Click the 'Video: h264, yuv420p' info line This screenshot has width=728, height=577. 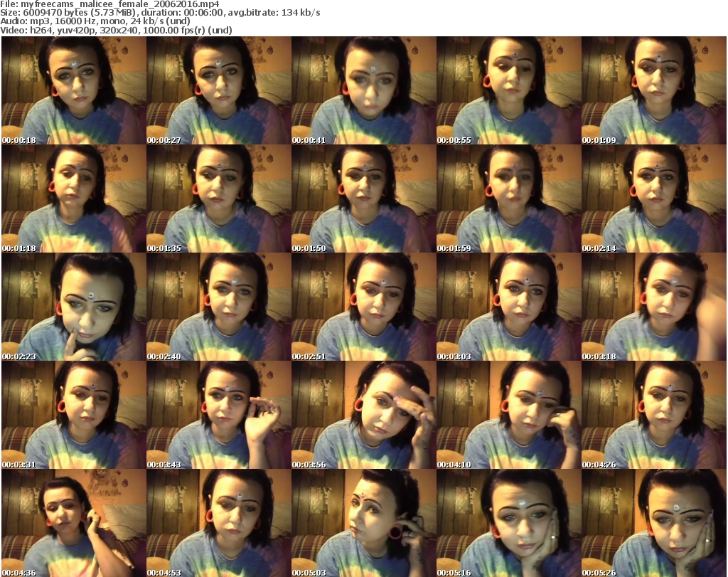pos(116,30)
